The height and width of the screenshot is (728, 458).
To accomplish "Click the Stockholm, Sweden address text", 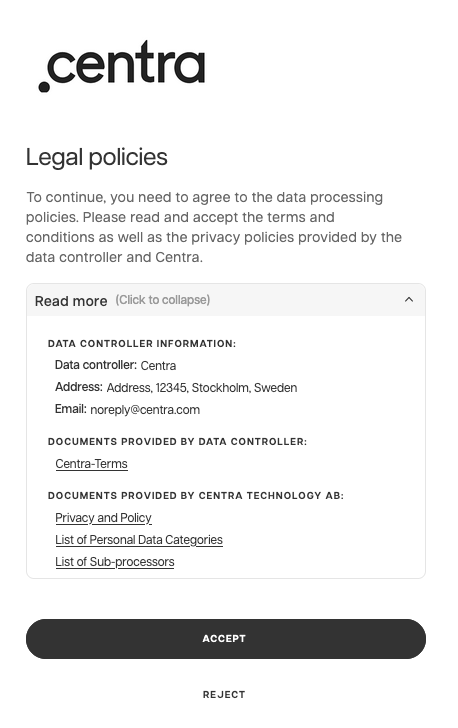I will (244, 388).
